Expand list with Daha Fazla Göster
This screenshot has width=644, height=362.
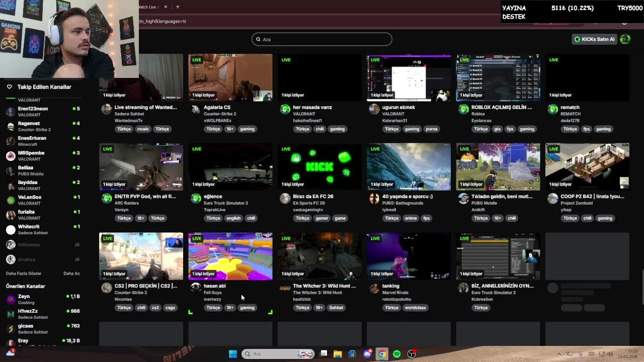(x=24, y=274)
